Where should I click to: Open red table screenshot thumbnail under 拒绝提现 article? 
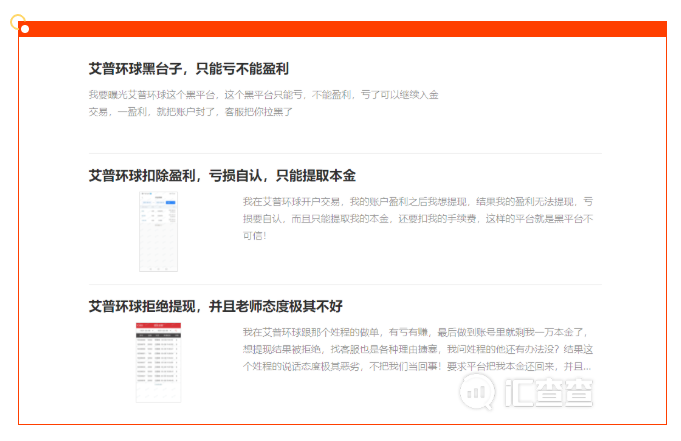point(158,363)
